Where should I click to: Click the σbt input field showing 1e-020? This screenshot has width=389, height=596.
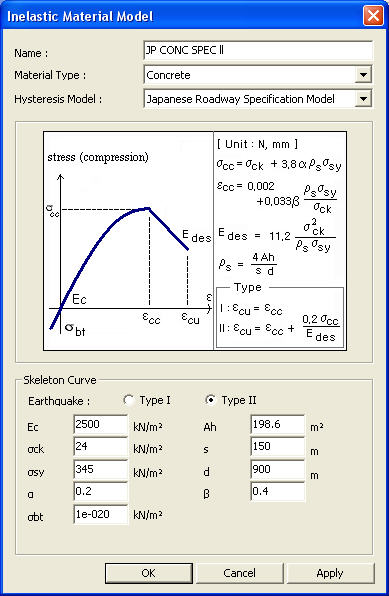[101, 515]
